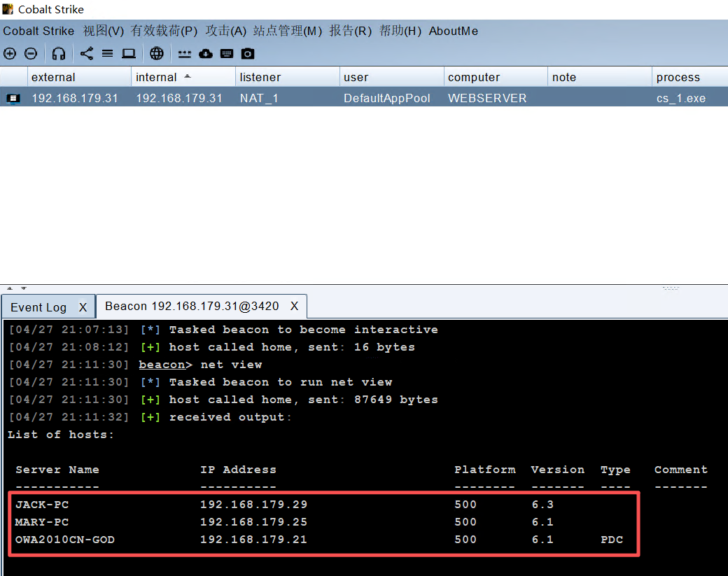Expand the split pane with down arrow
Image resolution: width=728 pixels, height=576 pixels.
[x=24, y=288]
